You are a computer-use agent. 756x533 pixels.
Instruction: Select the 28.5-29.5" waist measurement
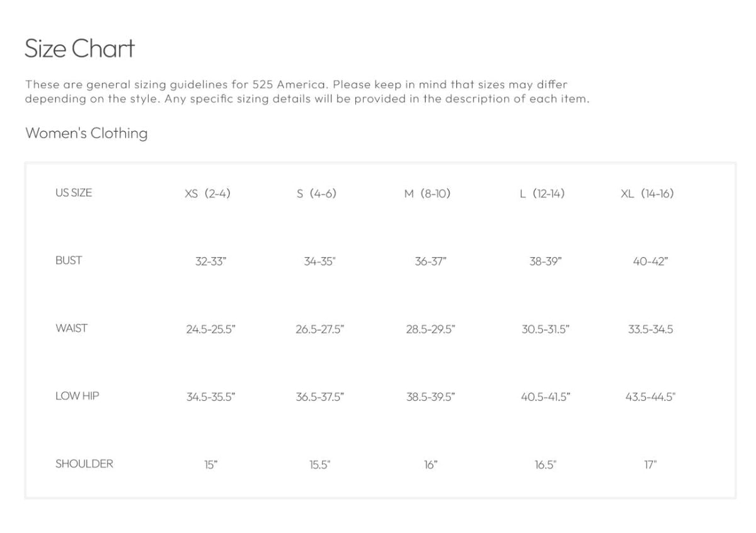[431, 330]
